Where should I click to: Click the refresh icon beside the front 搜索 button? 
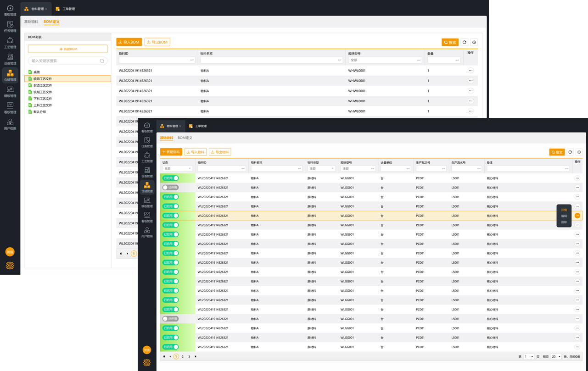pyautogui.click(x=570, y=152)
